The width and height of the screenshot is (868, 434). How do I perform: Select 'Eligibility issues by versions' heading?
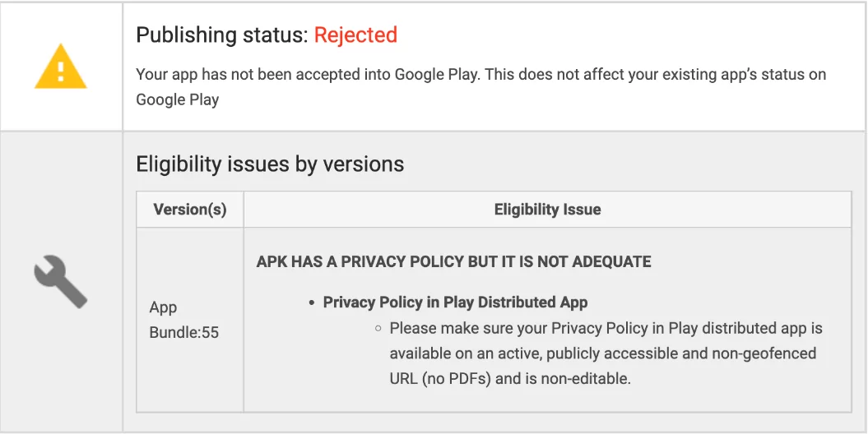[270, 164]
